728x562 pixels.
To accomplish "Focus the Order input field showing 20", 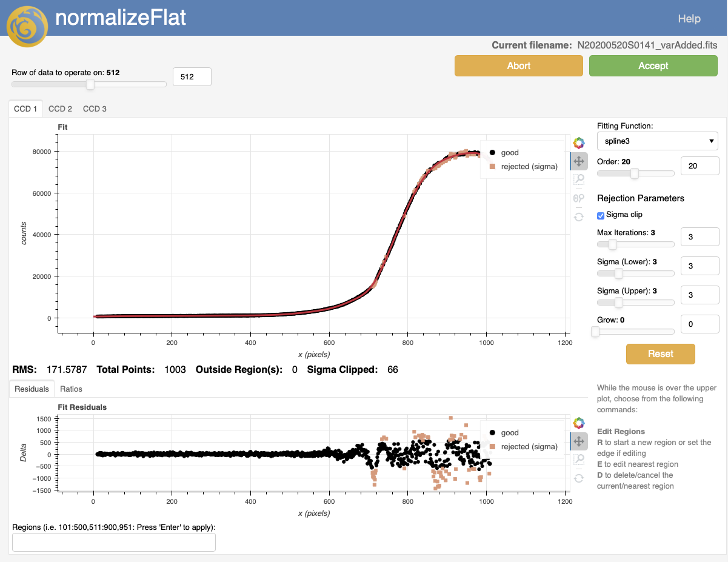I will coord(700,166).
